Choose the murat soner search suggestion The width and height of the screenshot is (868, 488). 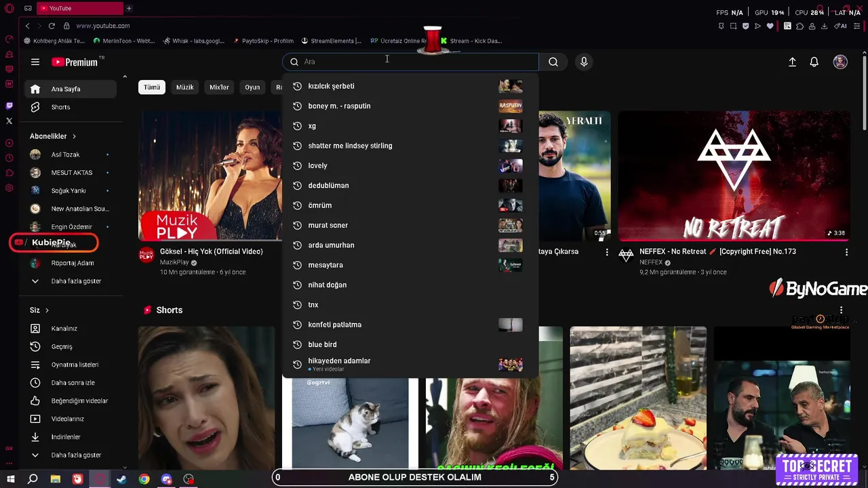(410, 225)
